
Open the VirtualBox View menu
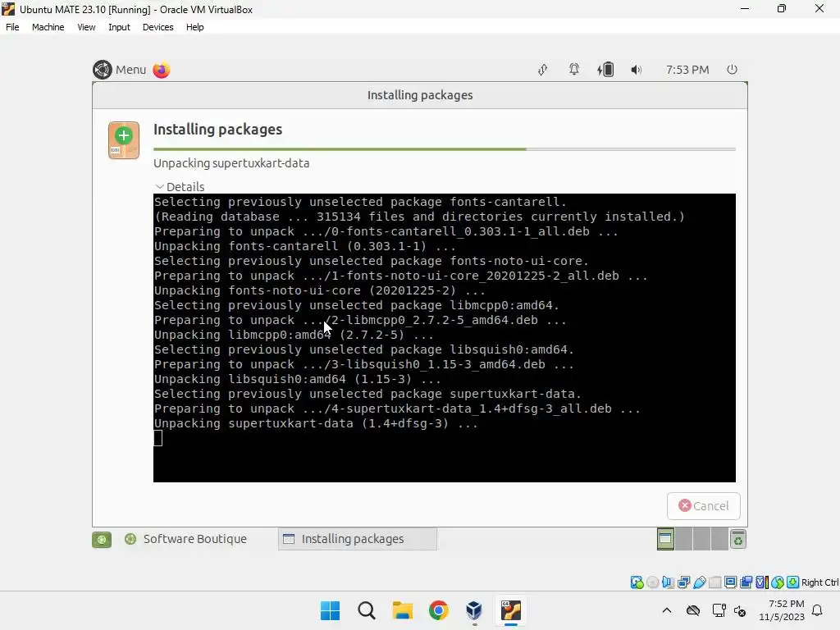point(86,27)
